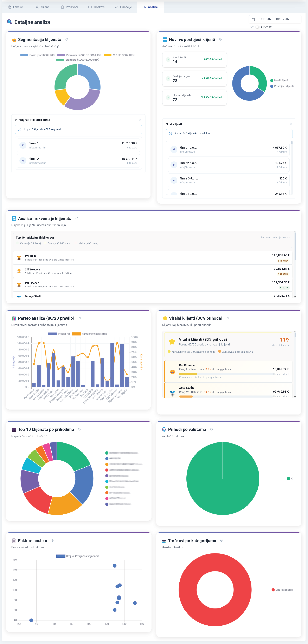Click the Analiza frekvencije klijenata card icon

point(14,219)
